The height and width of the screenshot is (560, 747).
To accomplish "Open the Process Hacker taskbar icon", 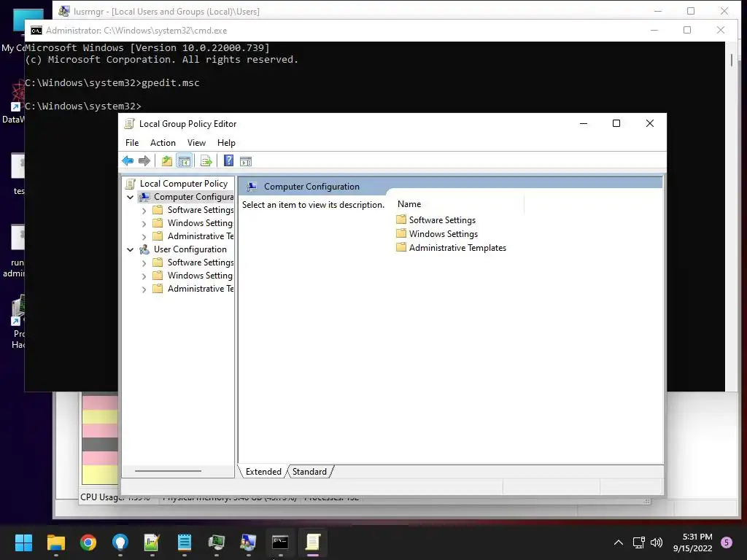I will click(216, 542).
